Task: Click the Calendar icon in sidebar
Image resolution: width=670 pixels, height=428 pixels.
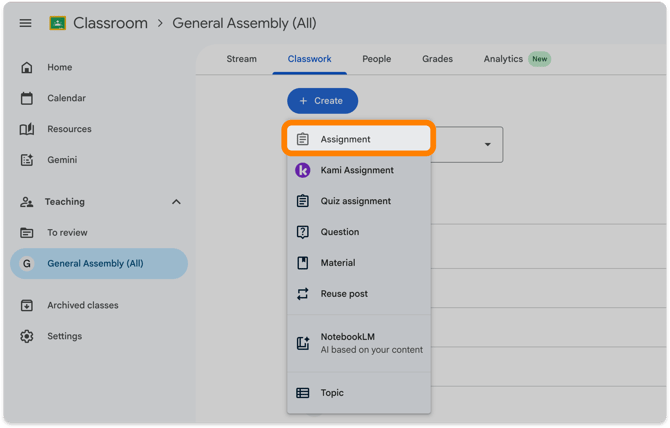Action: [x=26, y=98]
